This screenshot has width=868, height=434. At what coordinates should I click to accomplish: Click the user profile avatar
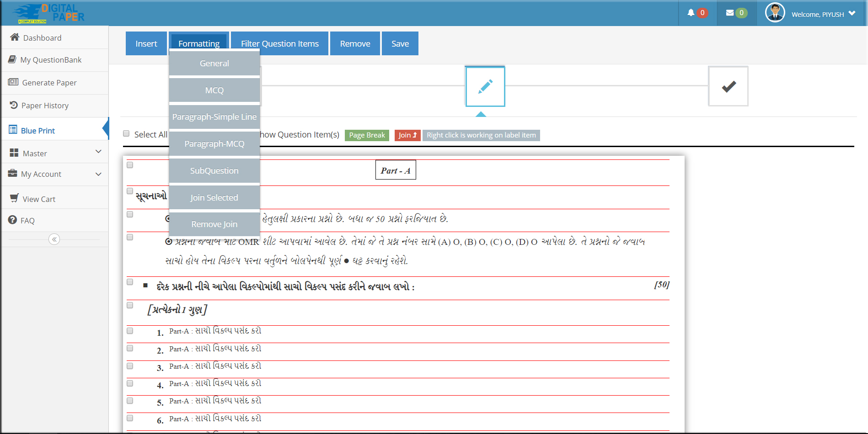tap(775, 13)
